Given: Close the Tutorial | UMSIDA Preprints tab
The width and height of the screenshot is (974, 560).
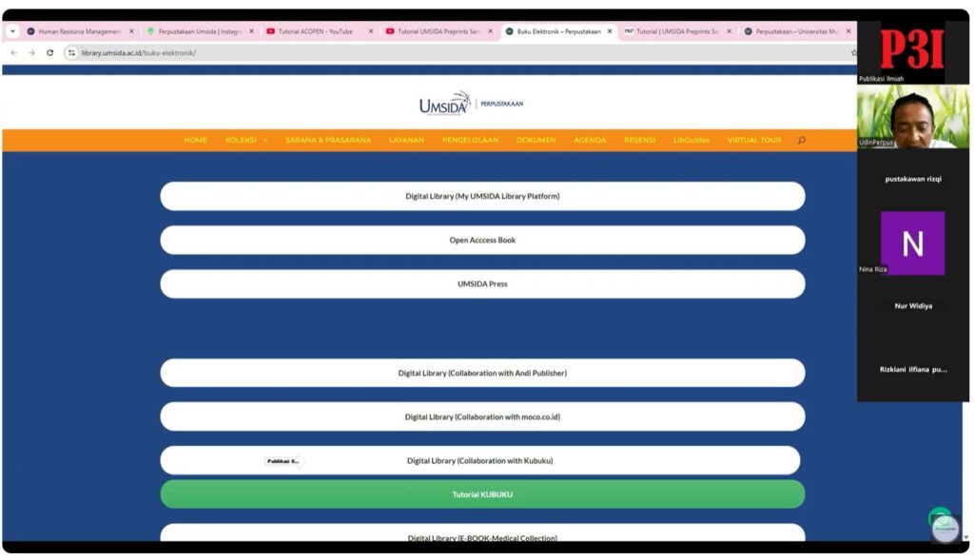Looking at the screenshot, I should [729, 31].
